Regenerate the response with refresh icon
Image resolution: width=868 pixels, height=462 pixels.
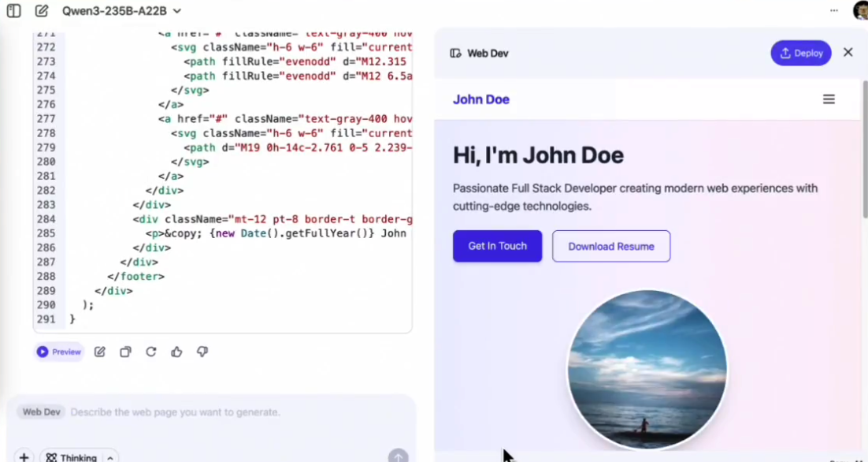pyautogui.click(x=150, y=352)
